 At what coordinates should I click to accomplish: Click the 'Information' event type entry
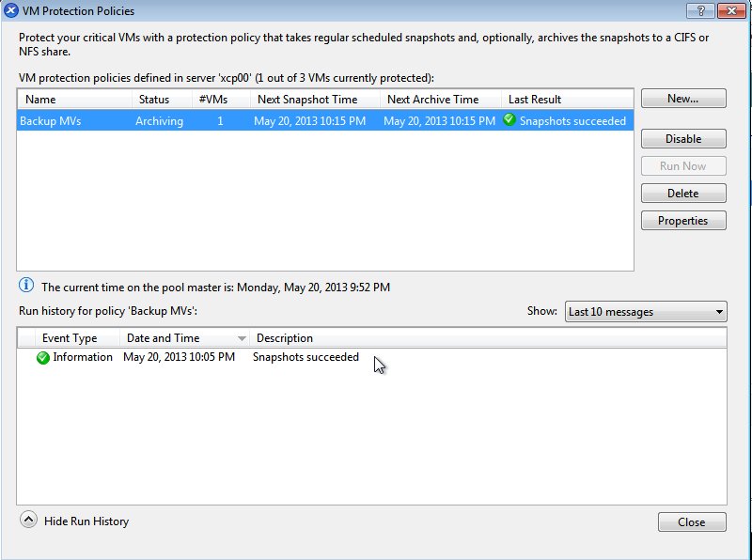point(83,357)
